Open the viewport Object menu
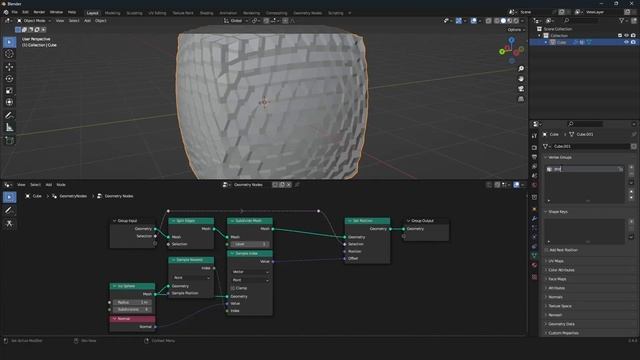 point(101,20)
